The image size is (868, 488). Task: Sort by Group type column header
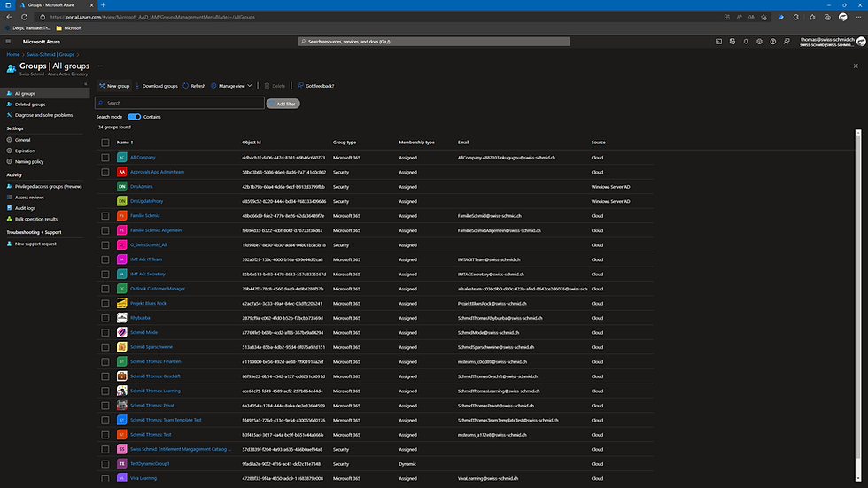[345, 143]
